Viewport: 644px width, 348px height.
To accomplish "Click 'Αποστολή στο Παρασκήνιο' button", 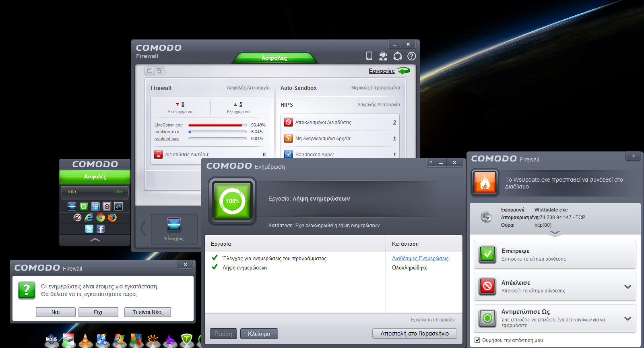I will coord(415,333).
